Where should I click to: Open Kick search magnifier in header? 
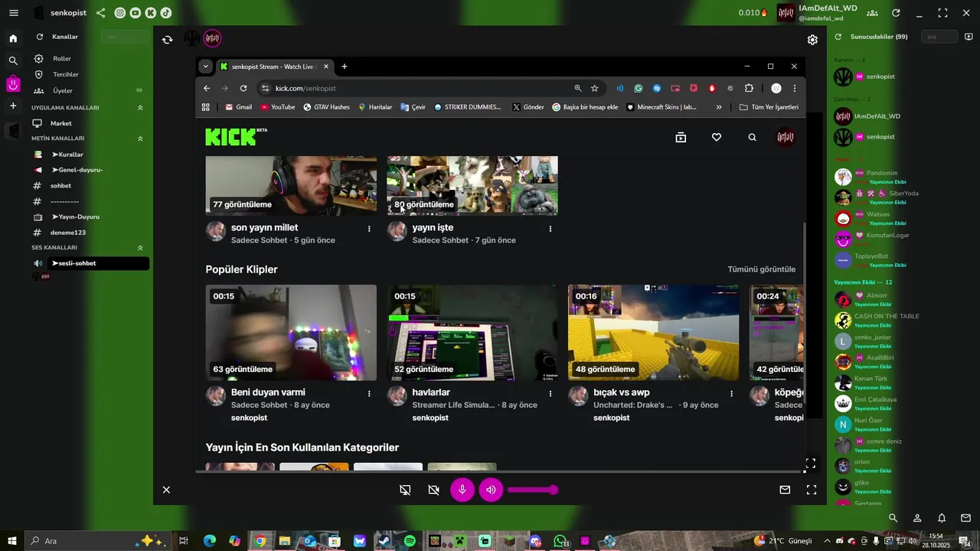(x=752, y=137)
